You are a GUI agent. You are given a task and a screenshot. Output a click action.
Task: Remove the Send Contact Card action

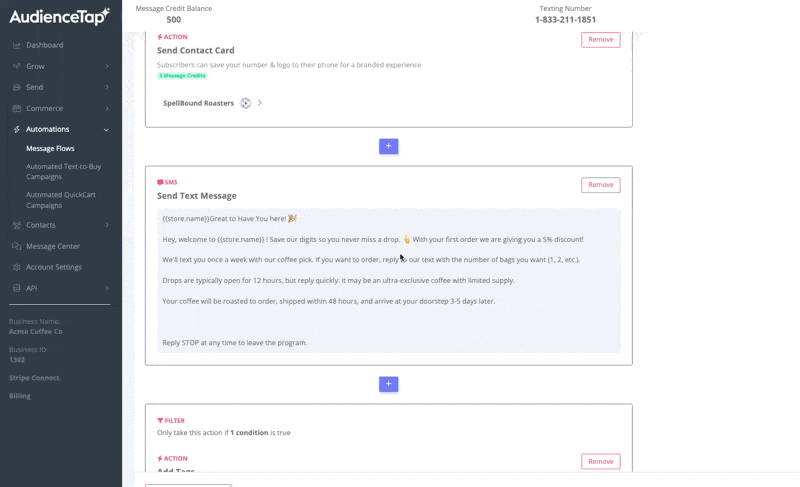pyautogui.click(x=600, y=40)
